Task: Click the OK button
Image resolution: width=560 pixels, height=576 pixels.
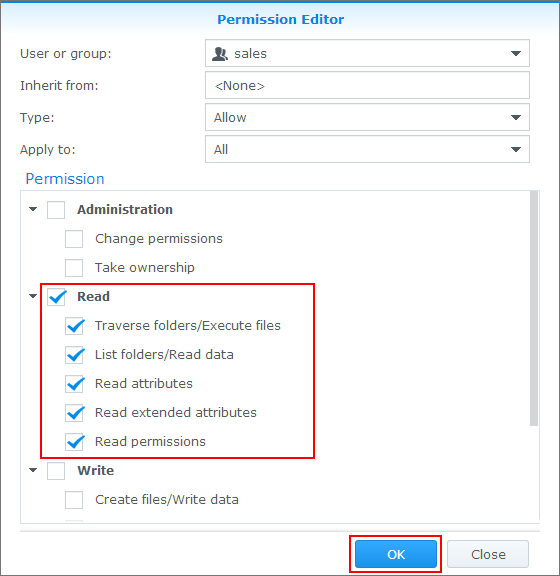Action: [x=396, y=554]
